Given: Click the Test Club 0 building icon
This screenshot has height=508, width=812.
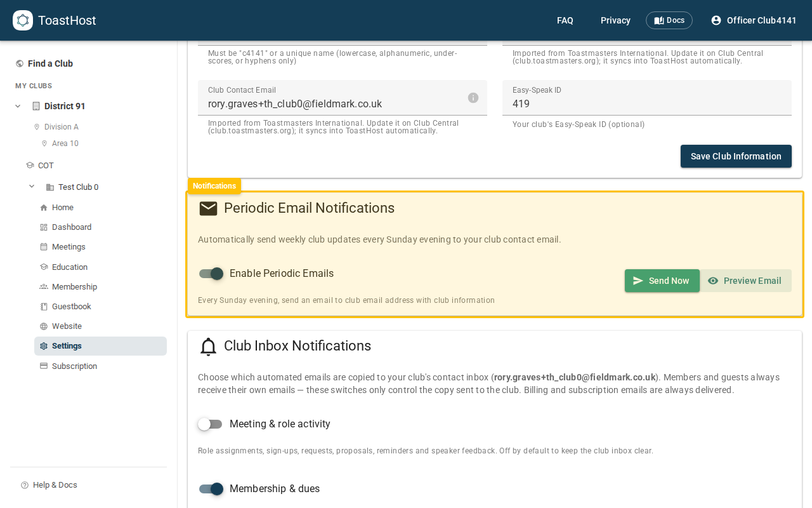Looking at the screenshot, I should (50, 187).
